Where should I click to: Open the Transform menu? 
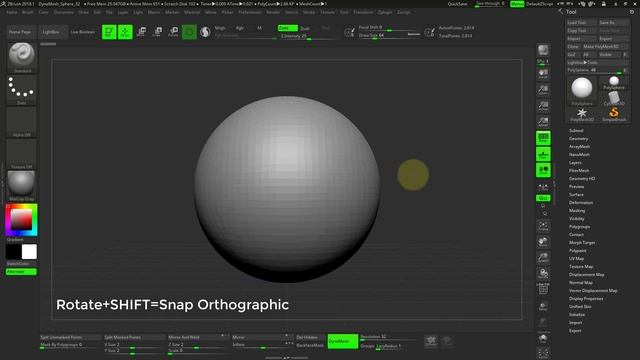[x=363, y=12]
